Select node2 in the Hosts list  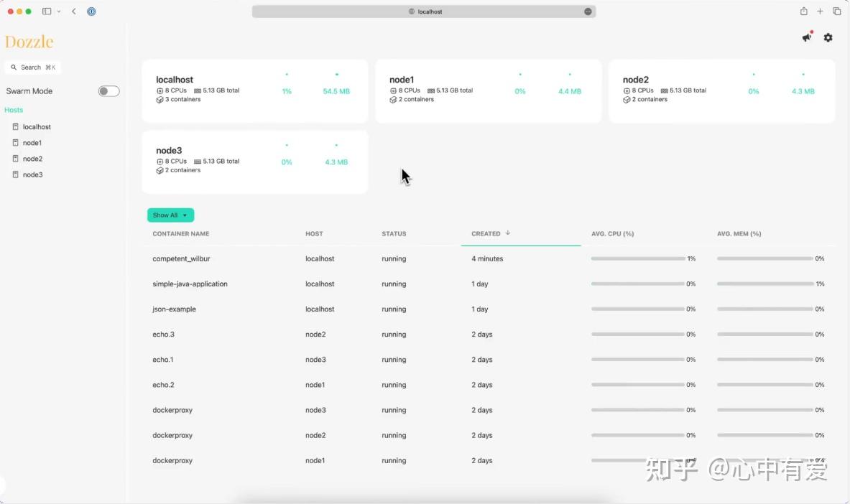32,159
